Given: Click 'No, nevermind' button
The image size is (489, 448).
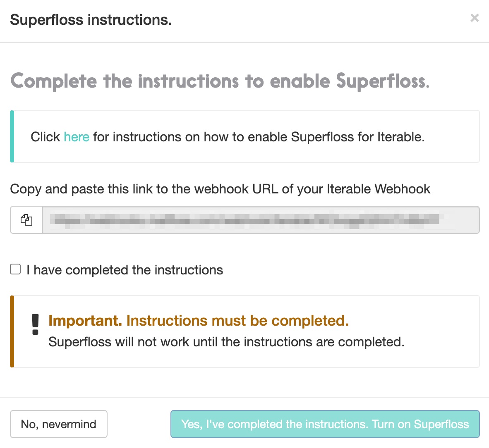Looking at the screenshot, I should pos(59,424).
